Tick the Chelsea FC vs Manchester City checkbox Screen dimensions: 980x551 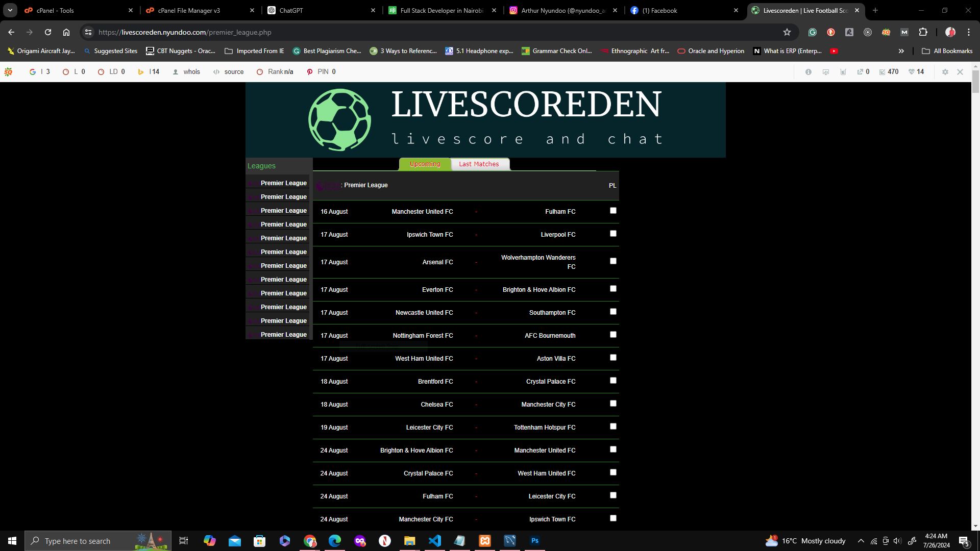(614, 404)
